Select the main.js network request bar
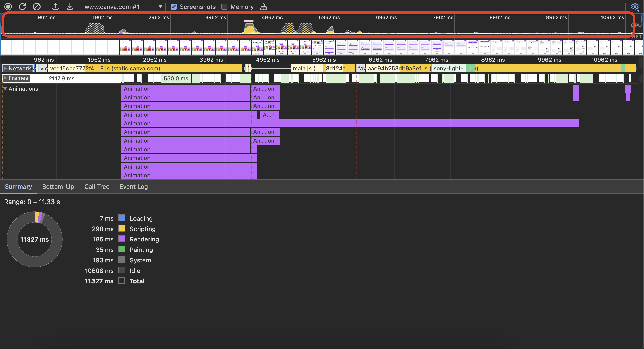This screenshot has width=644, height=349. [x=307, y=68]
